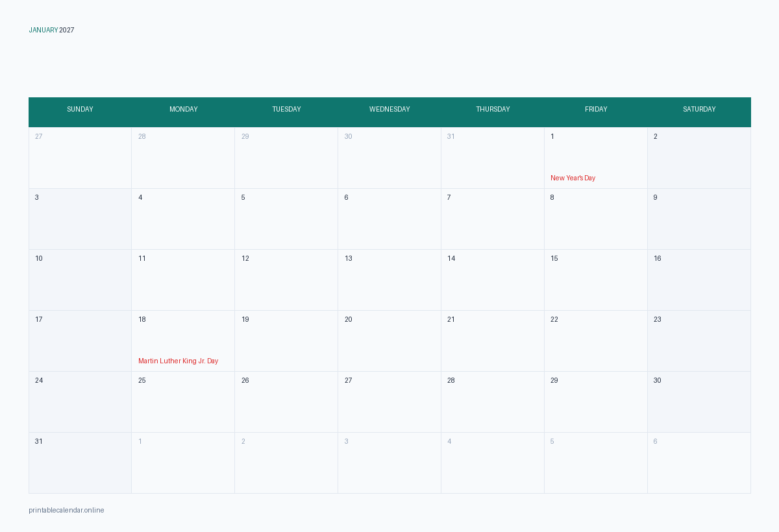Select date 12 in the Tuesday column
The height and width of the screenshot is (532, 779).
[x=245, y=259]
